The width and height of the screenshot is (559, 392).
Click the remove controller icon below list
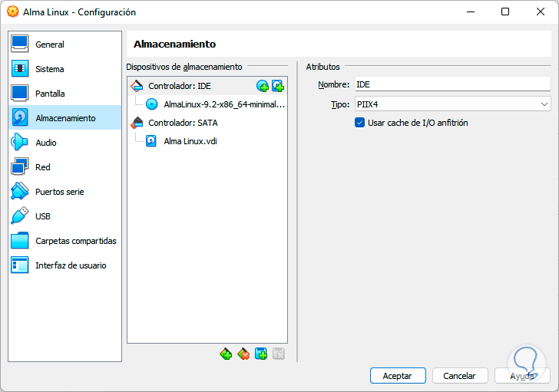[x=243, y=354]
